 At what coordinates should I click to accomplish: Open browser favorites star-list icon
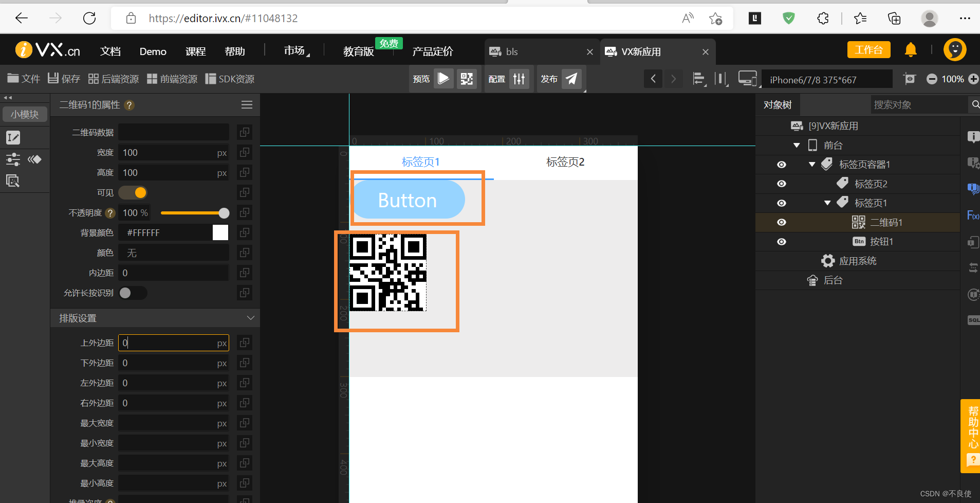(860, 19)
